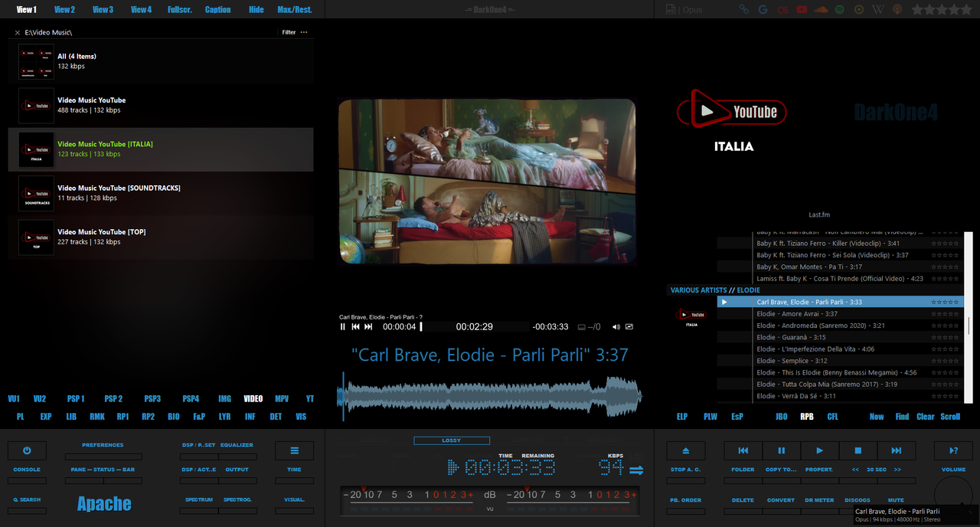Switch to View 3 tab
The height and width of the screenshot is (527, 980).
point(103,9)
